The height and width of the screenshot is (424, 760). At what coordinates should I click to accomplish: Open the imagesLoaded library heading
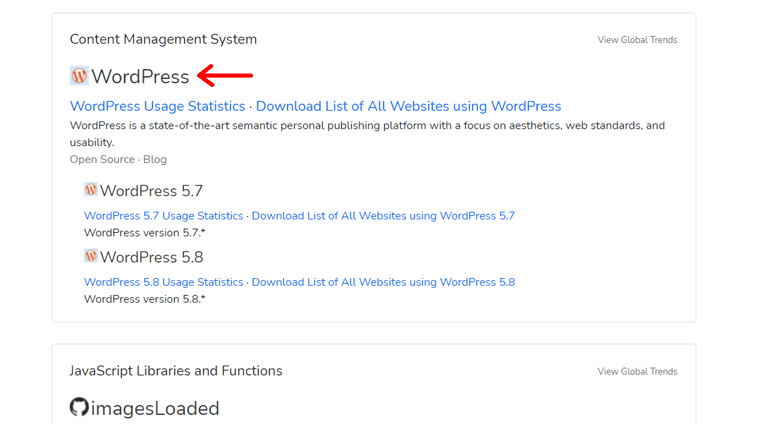click(x=155, y=408)
